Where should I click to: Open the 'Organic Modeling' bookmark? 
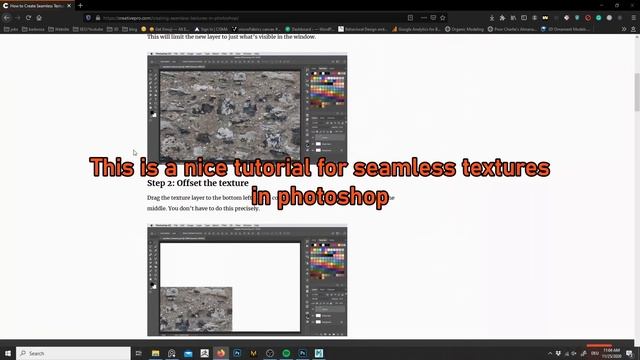pyautogui.click(x=464, y=29)
